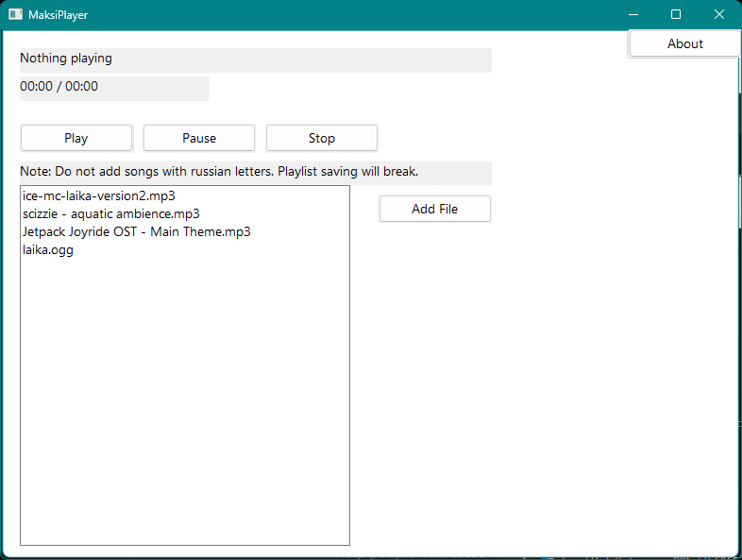Click the MaksiPlayer app icon in title bar
Screen dimensions: 742x560
click(x=15, y=15)
